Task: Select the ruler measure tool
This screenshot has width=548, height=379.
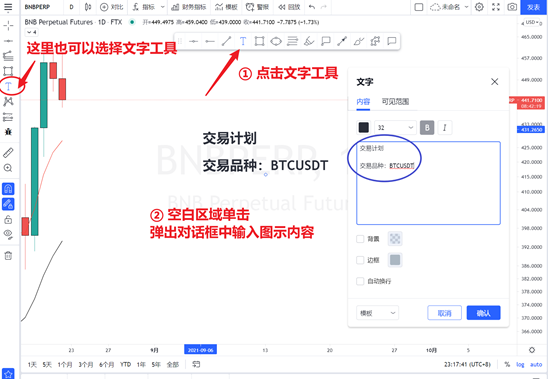Action: (8, 152)
